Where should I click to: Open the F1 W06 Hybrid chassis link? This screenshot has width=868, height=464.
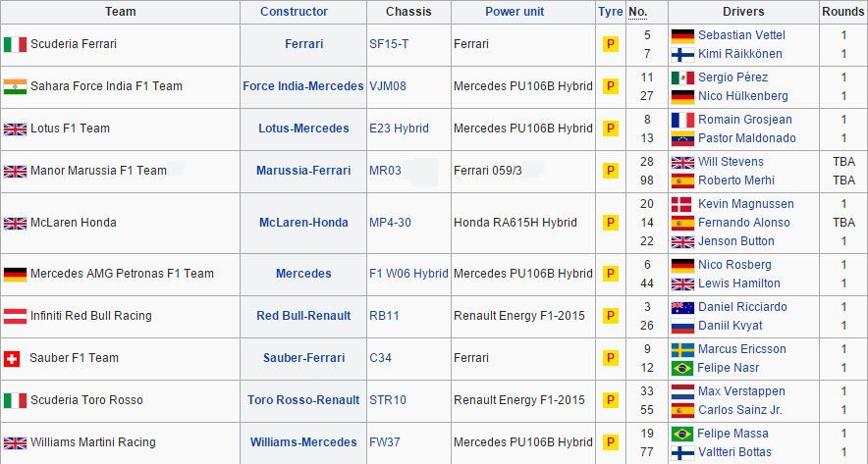tap(409, 274)
